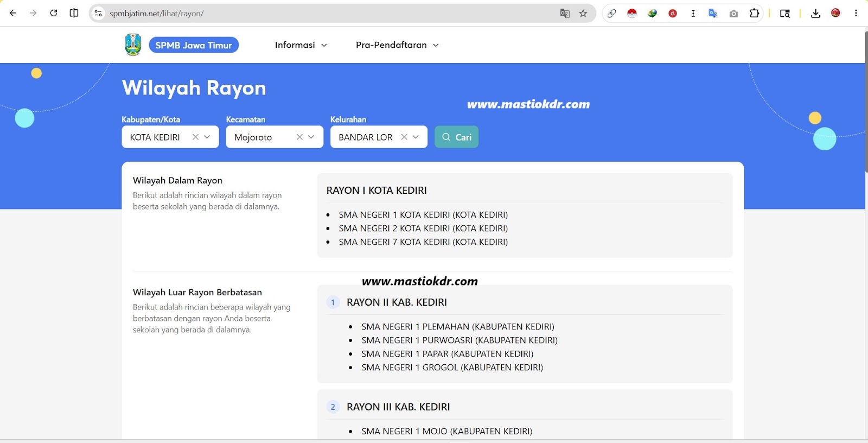The width and height of the screenshot is (868, 443).
Task: Open the Chrome three-dot menu
Action: point(856,13)
